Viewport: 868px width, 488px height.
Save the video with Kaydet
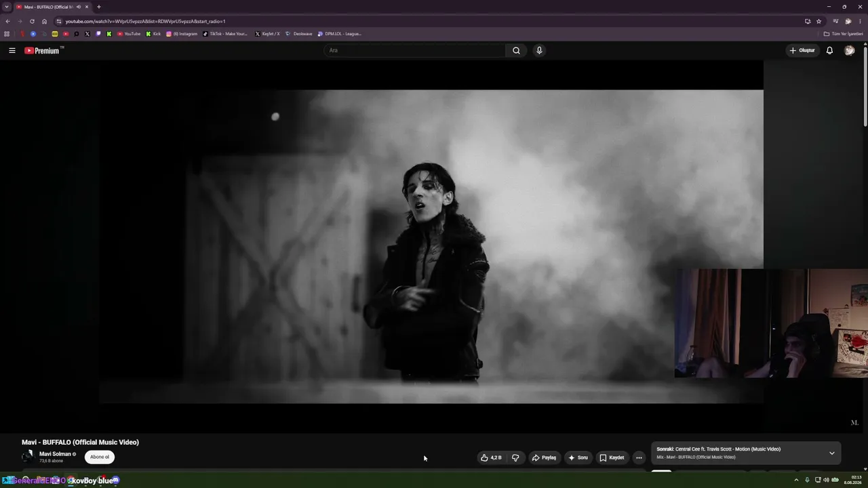coord(612,457)
